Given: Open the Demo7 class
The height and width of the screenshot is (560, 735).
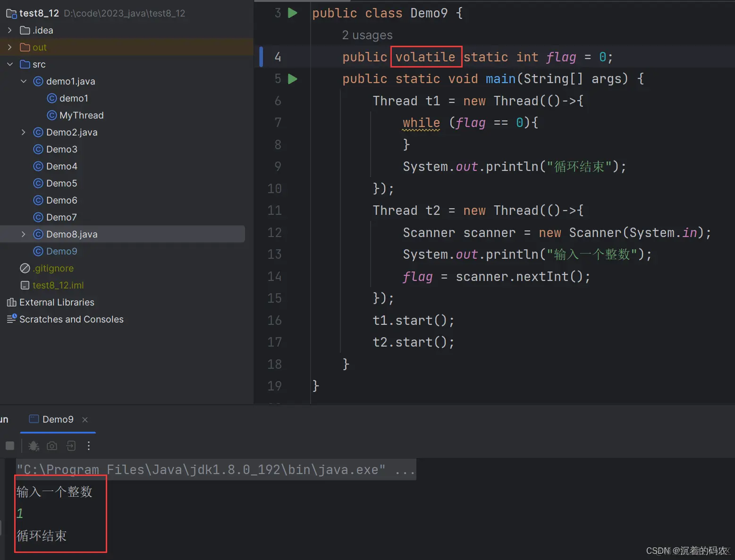Looking at the screenshot, I should 61,217.
